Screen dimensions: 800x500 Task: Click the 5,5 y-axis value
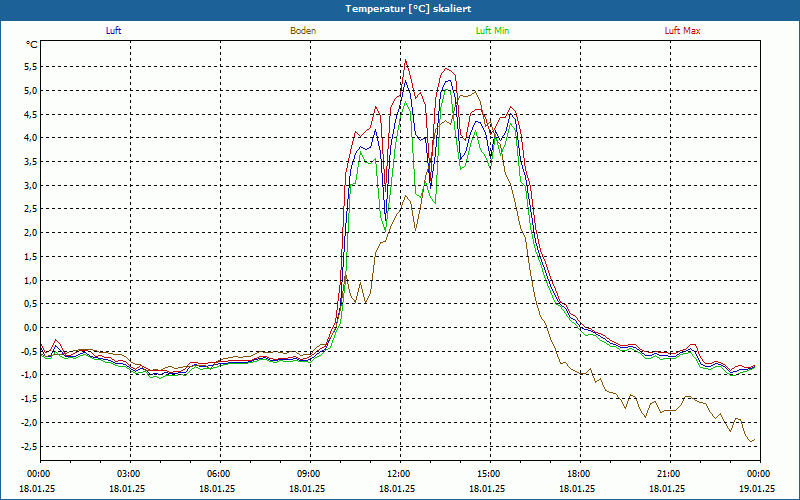click(x=30, y=67)
